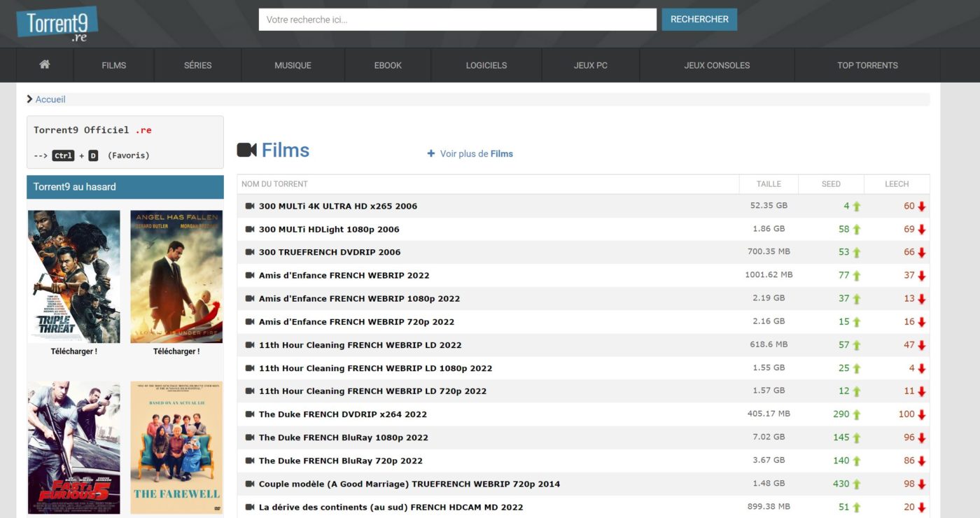This screenshot has width=980, height=518.
Task: Click the video icon for La dérive des continents
Action: (250, 507)
